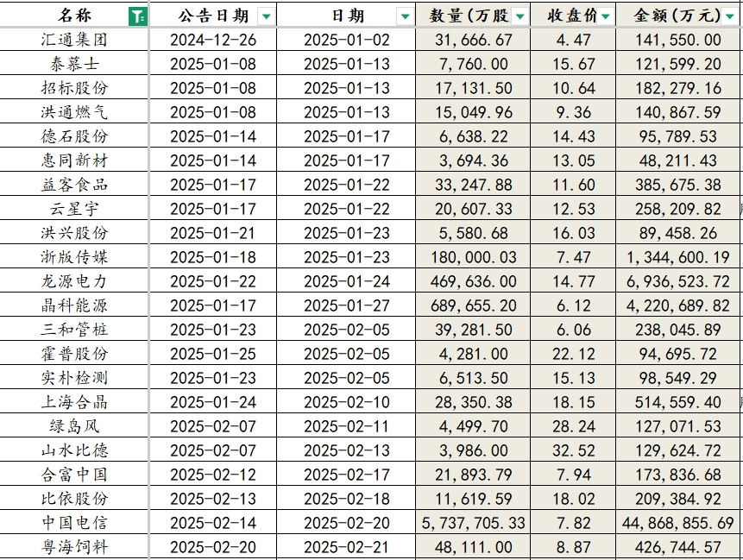The image size is (743, 560).
Task: Click quantity cell 7,760.00
Action: coord(474,64)
